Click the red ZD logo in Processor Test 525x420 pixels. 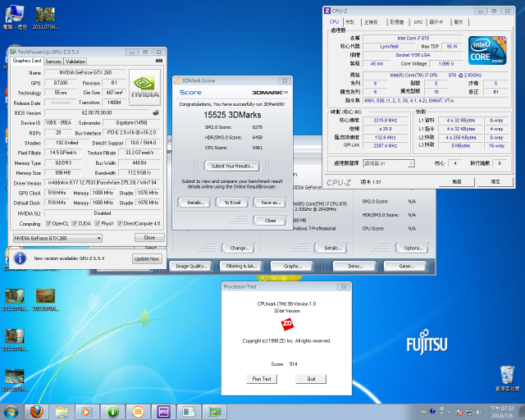click(287, 324)
